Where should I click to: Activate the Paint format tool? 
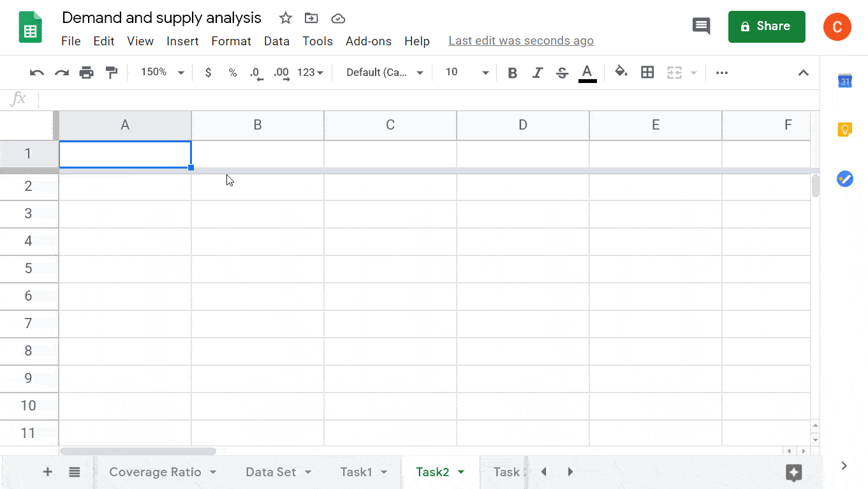coord(112,73)
